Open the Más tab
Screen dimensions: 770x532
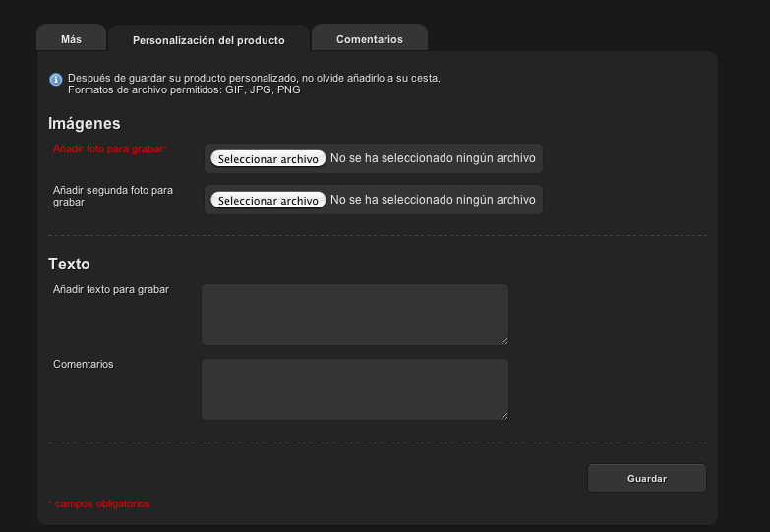pyautogui.click(x=71, y=39)
